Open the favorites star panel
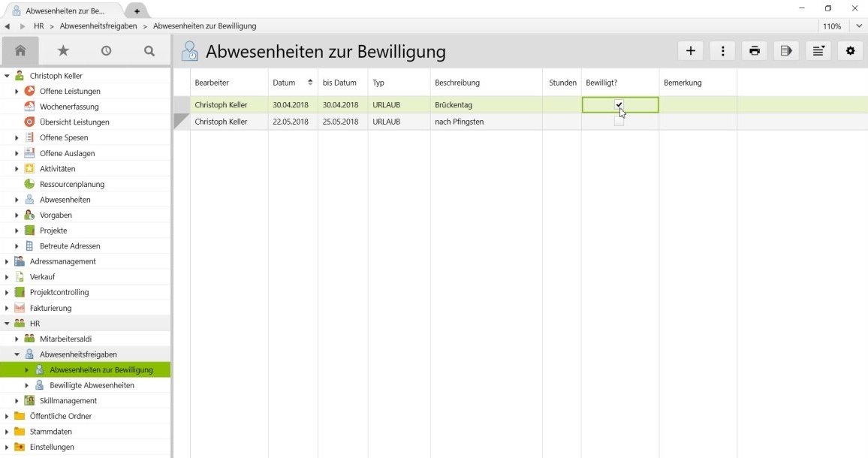Viewport: 868px width, 458px height. pyautogui.click(x=63, y=50)
